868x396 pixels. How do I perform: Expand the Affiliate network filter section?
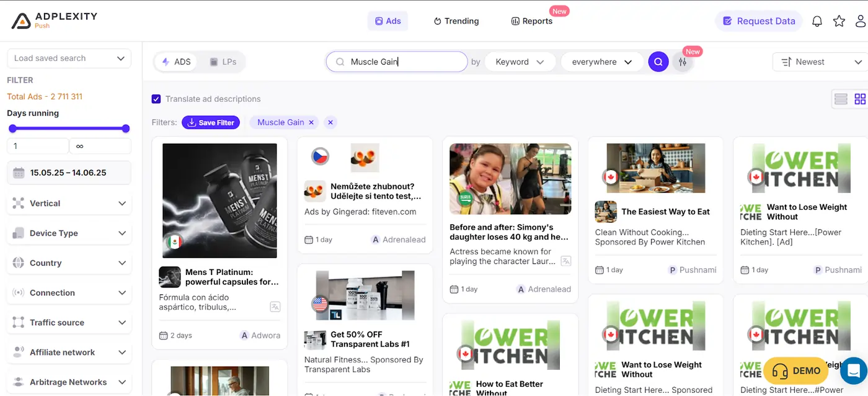tap(69, 352)
